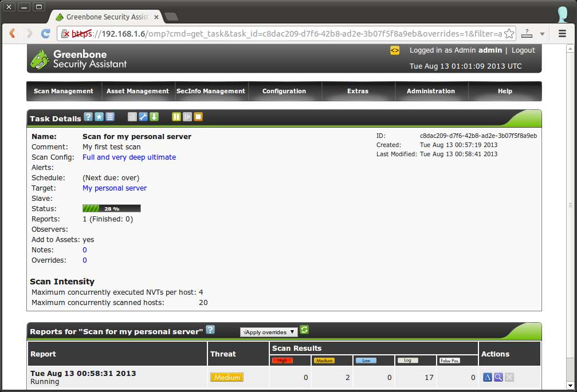Image resolution: width=577 pixels, height=392 pixels.
Task: Open the browser hamburger menu
Action: pyautogui.click(x=562, y=33)
